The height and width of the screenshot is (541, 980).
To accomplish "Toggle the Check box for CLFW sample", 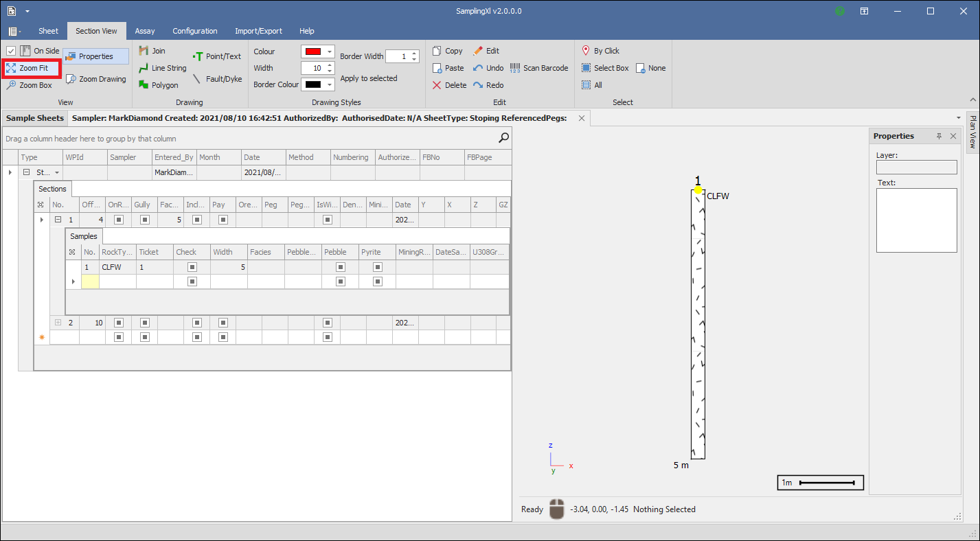I will (192, 267).
